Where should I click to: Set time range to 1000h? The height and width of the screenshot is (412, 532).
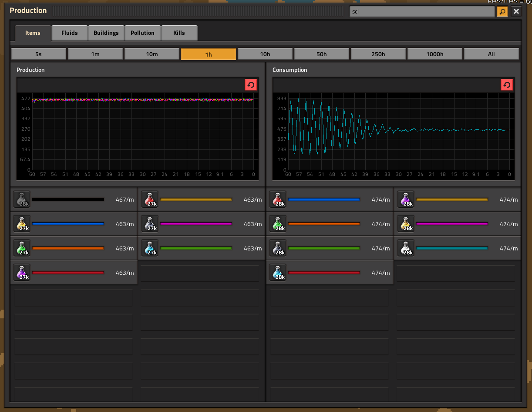pos(435,54)
